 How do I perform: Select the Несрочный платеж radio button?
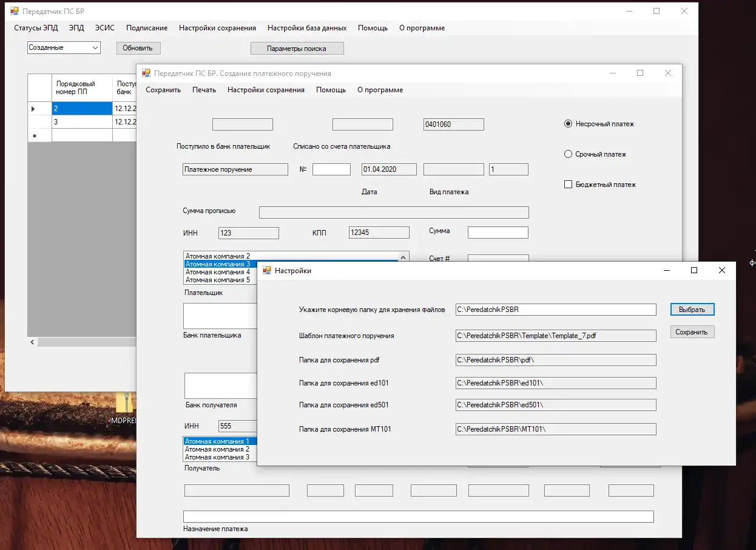coord(569,124)
